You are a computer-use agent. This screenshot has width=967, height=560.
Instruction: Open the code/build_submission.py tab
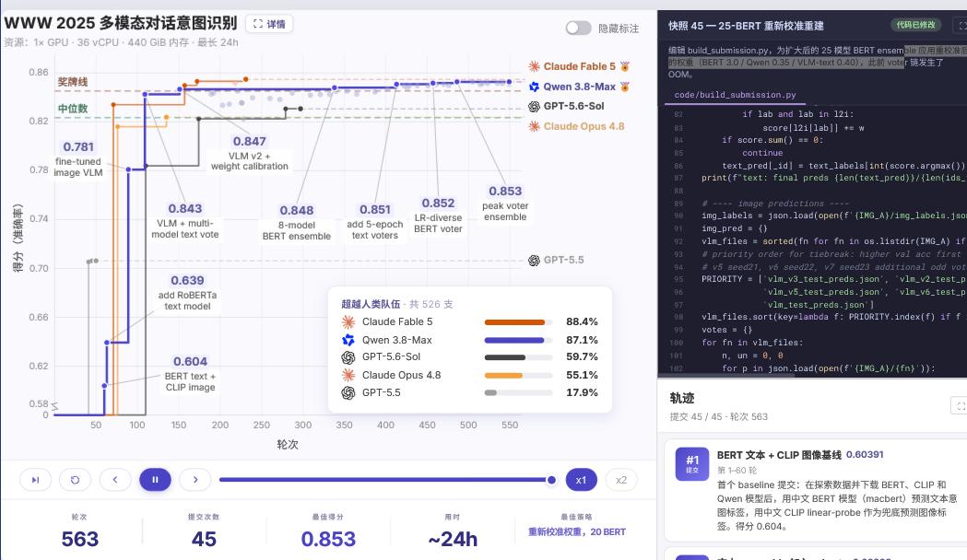click(x=735, y=95)
